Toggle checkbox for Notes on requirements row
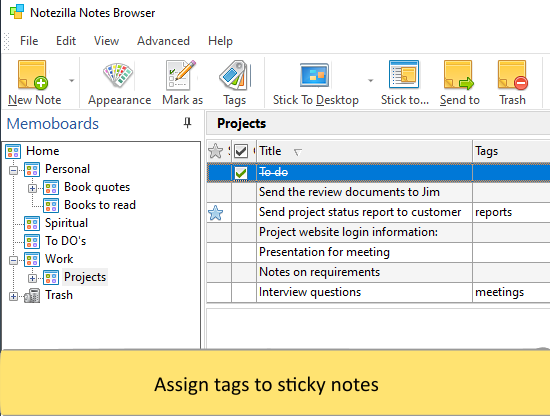The width and height of the screenshot is (550, 416). click(x=244, y=272)
